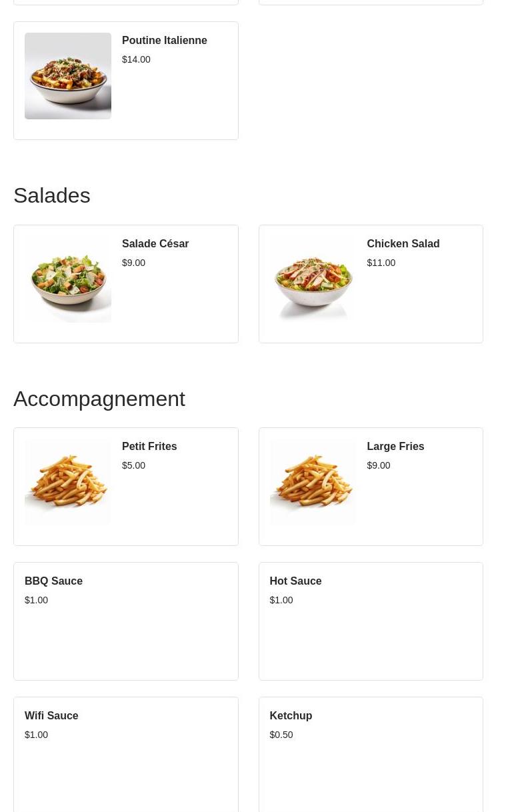510x812 pixels.
Task: Click the Accompagnement section heading
Action: [x=99, y=399]
